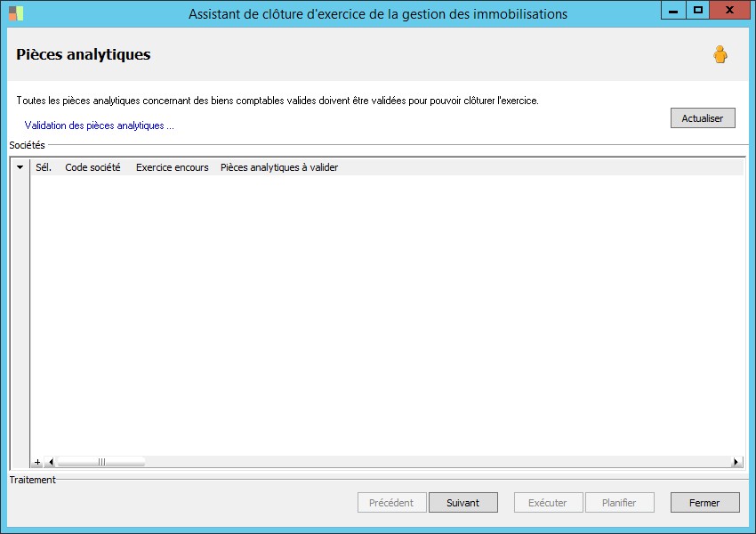Click the Exécuter button

pyautogui.click(x=548, y=503)
